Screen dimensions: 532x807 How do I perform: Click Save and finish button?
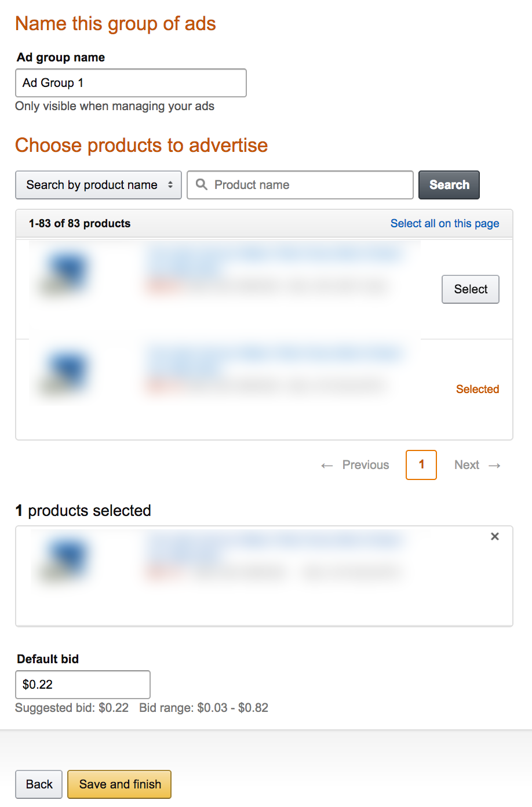pyautogui.click(x=119, y=784)
